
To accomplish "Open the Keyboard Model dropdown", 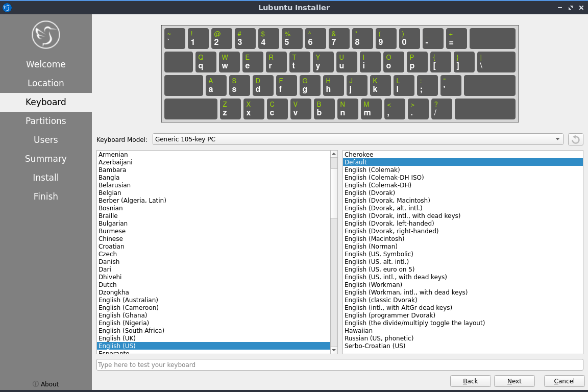I will (357, 139).
